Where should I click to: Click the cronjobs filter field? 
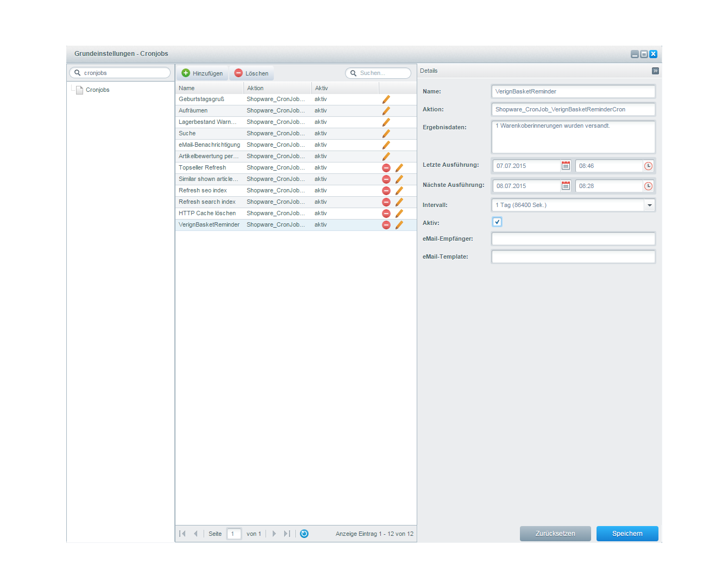coord(120,73)
